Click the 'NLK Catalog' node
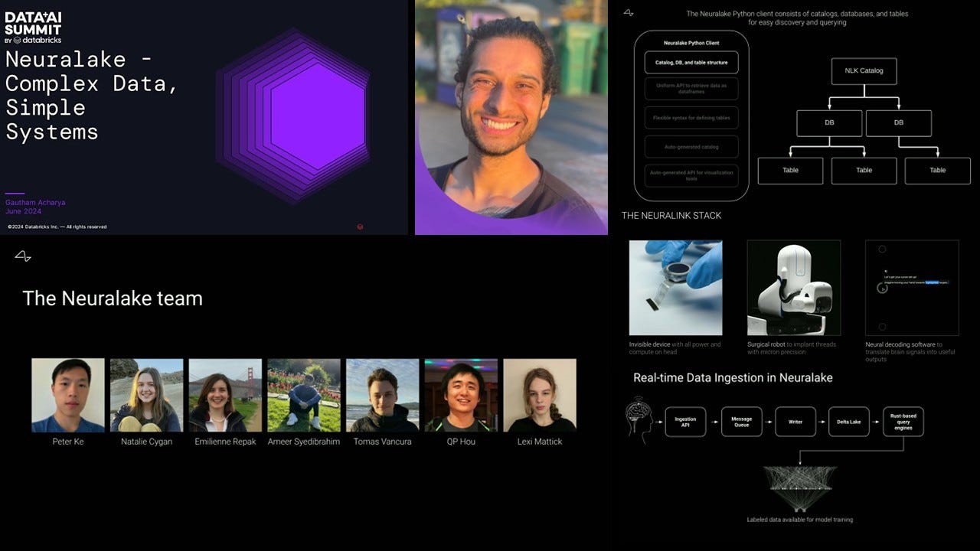The width and height of the screenshot is (980, 551). (864, 71)
